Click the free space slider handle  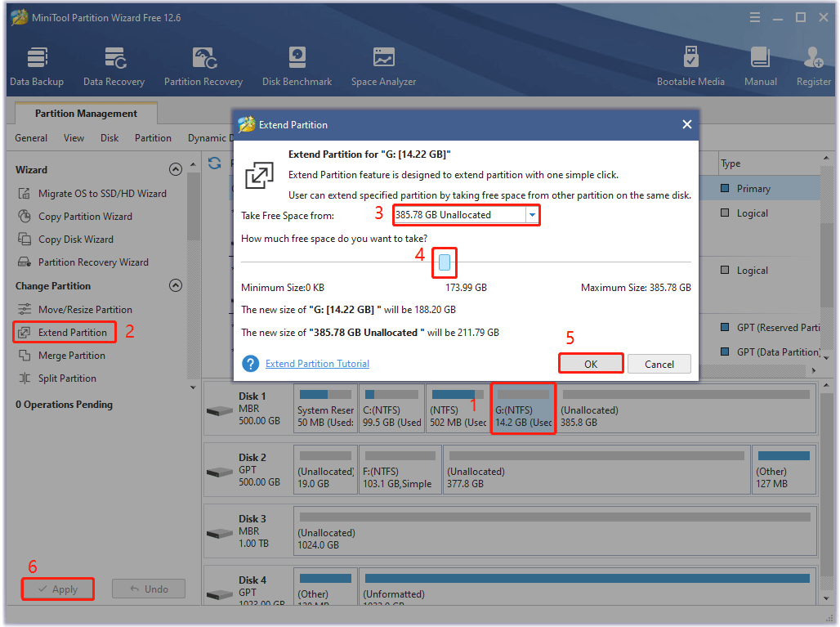[445, 262]
